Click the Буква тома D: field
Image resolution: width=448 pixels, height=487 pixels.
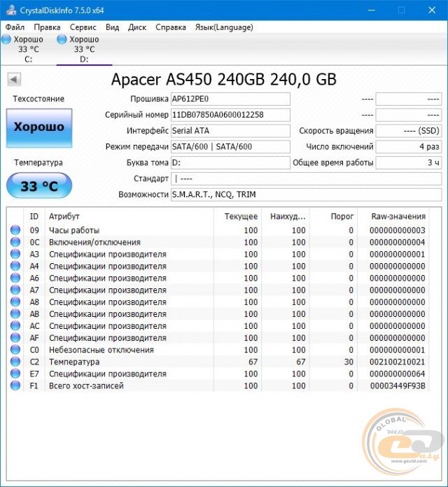pos(230,163)
